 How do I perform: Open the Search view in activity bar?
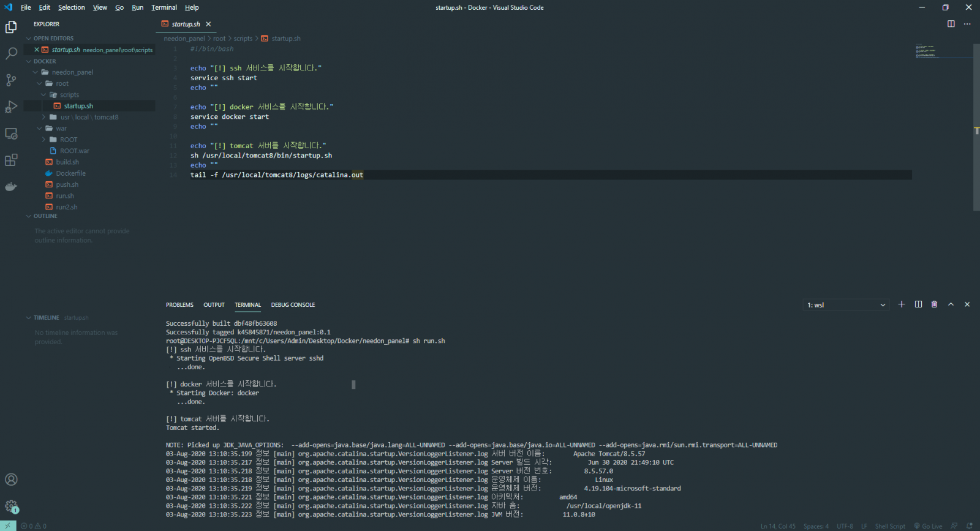11,54
